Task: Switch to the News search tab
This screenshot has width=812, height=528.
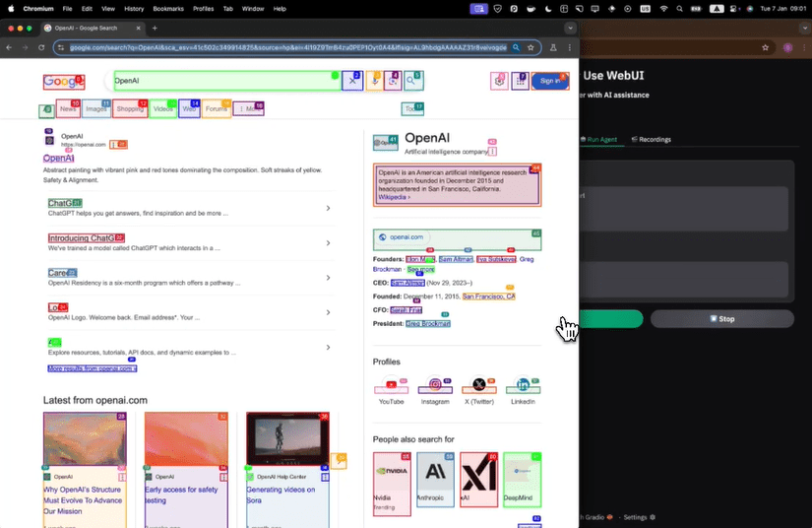Action: [x=68, y=108]
